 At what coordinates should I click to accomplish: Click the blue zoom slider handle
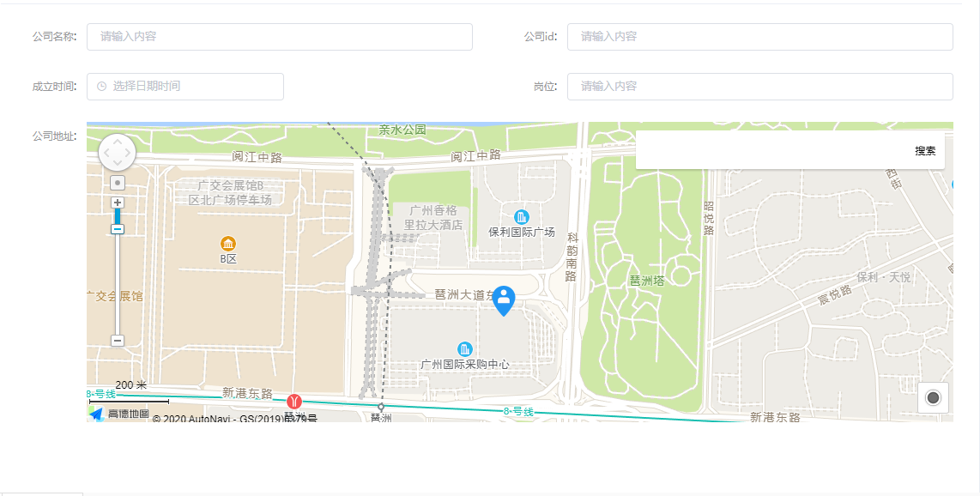[x=117, y=228]
